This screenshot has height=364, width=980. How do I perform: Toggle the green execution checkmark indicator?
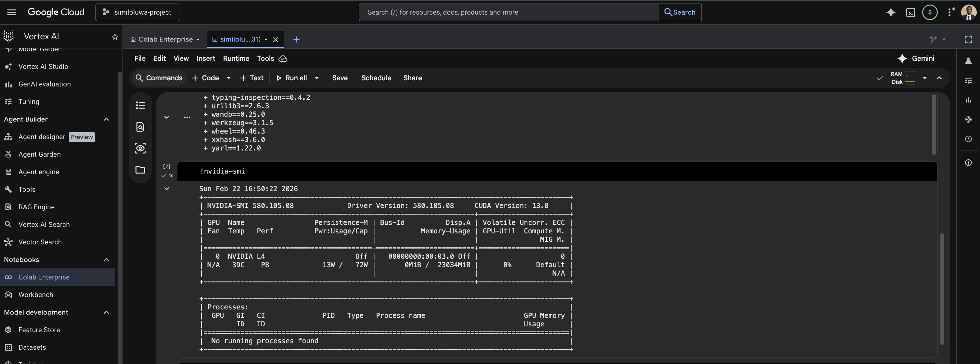point(880,78)
